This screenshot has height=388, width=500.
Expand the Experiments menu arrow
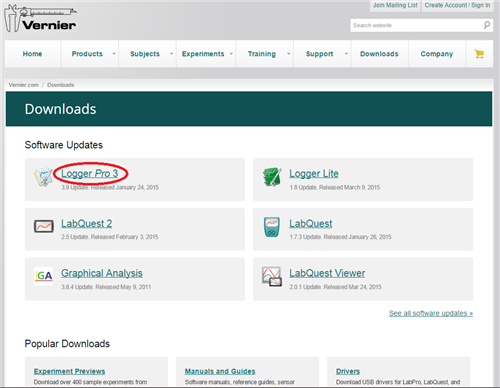[231, 54]
